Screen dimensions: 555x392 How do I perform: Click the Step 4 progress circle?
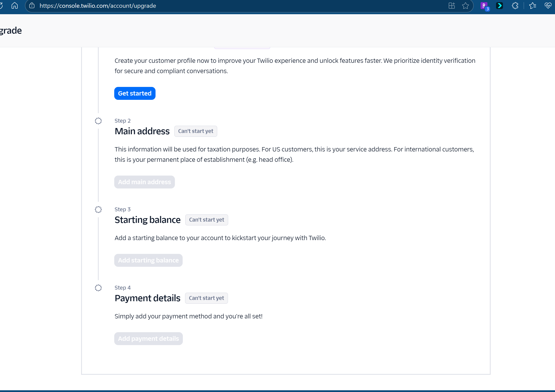tap(98, 288)
